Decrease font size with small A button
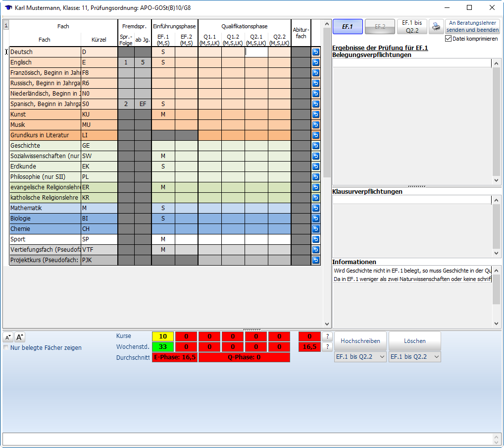This screenshot has width=504, height=448. pos(8,337)
